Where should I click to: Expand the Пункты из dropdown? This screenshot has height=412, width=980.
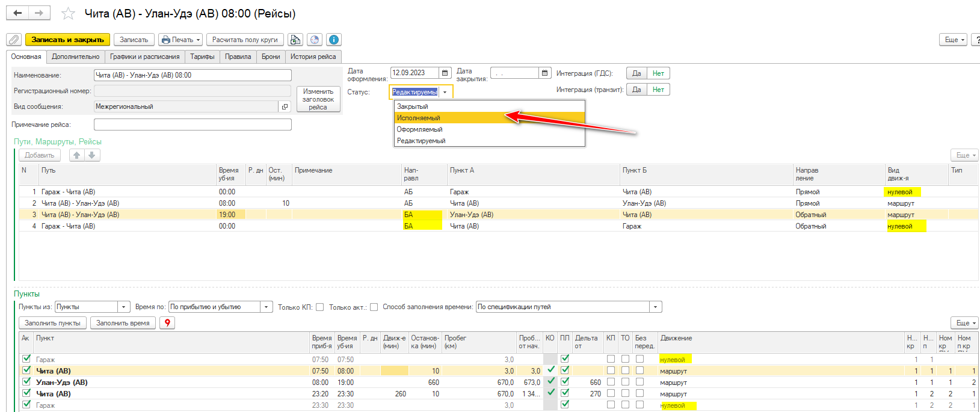[124, 307]
